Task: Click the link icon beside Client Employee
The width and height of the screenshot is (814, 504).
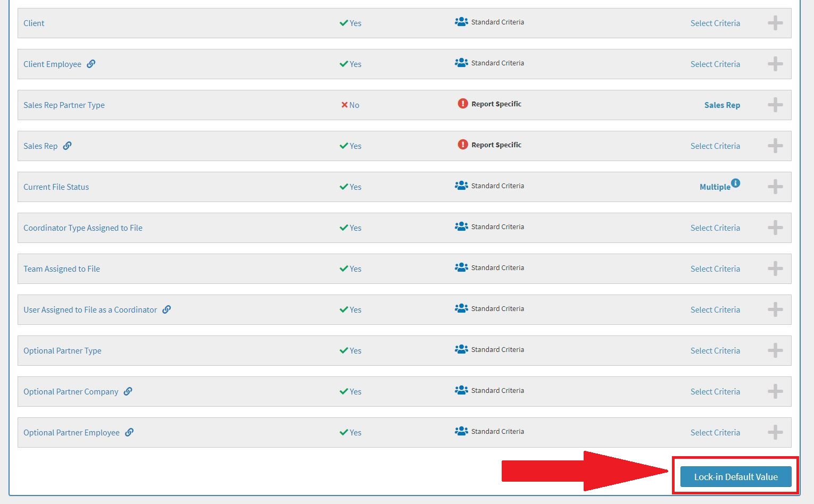Action: (91, 64)
